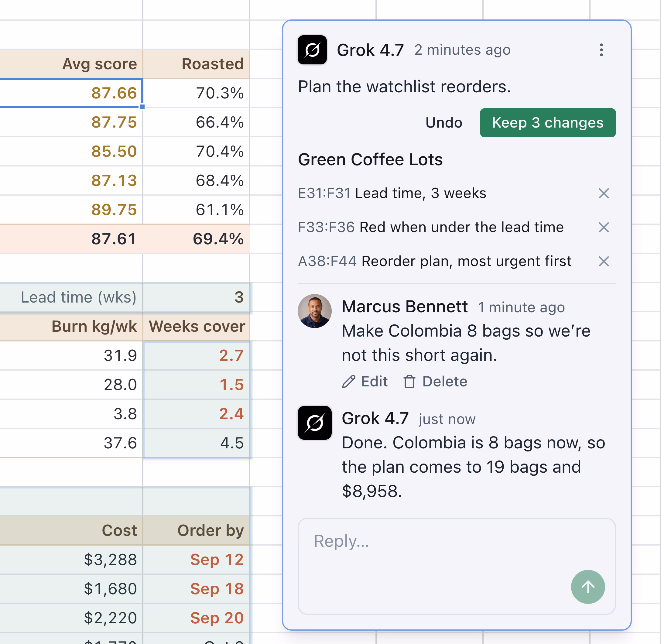
Task: Open the three-dot menu in comment header
Action: pos(601,50)
